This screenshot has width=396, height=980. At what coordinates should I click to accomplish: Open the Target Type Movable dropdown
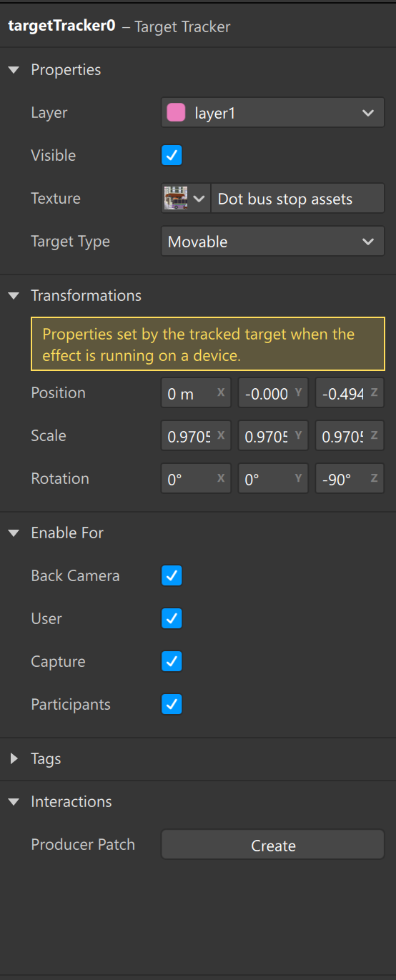[273, 242]
